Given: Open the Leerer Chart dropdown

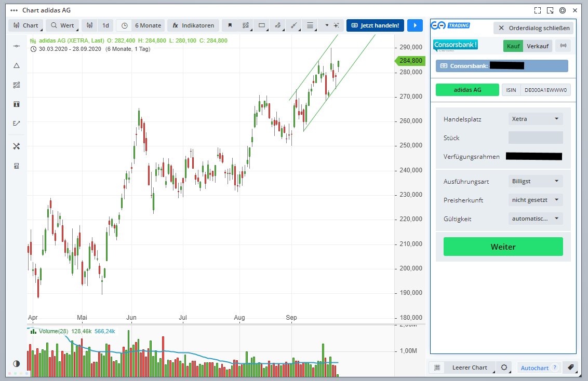Looking at the screenshot, I should [470, 368].
